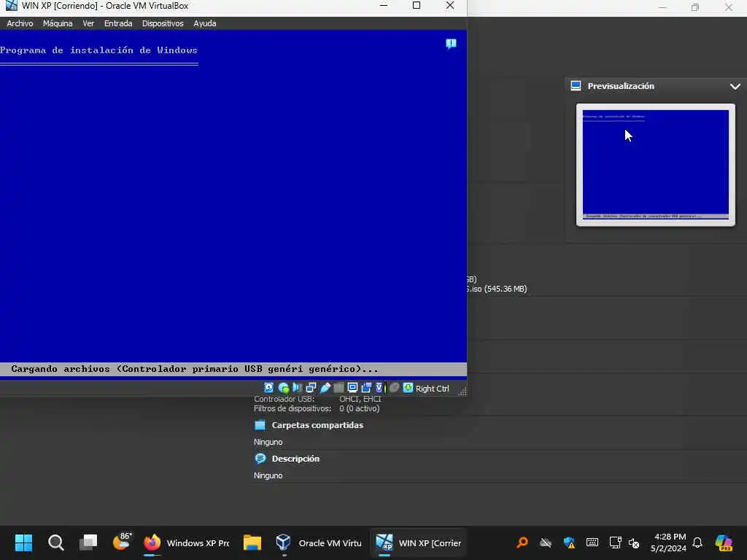Open the touch keyboard tray icon
The image size is (747, 560).
pos(592,542)
